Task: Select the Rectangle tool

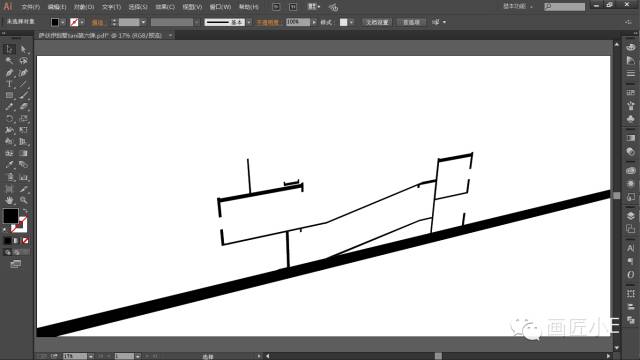Action: [9, 96]
